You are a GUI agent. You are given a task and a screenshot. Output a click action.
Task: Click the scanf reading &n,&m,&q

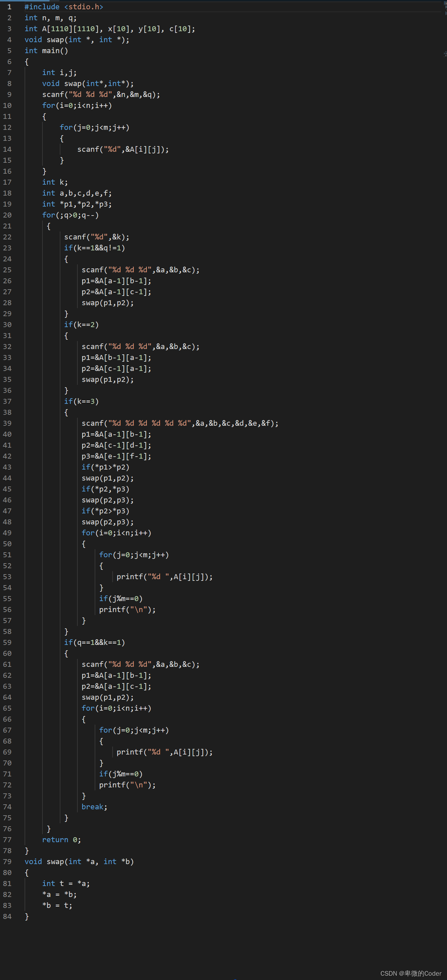pos(101,94)
